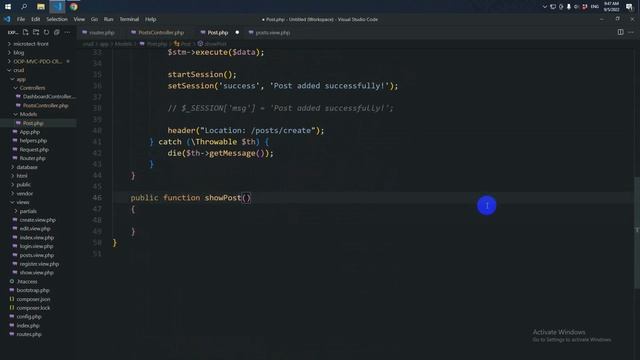
Task: Open composer.json file
Action: coord(33,299)
